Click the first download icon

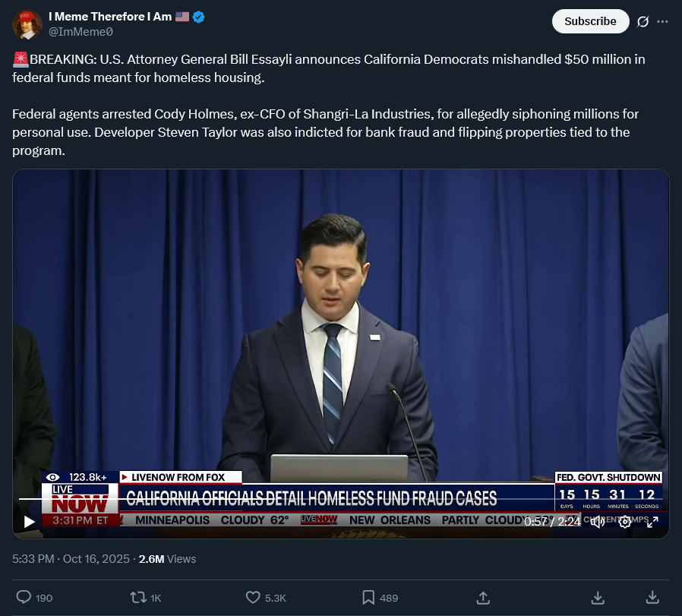point(598,598)
